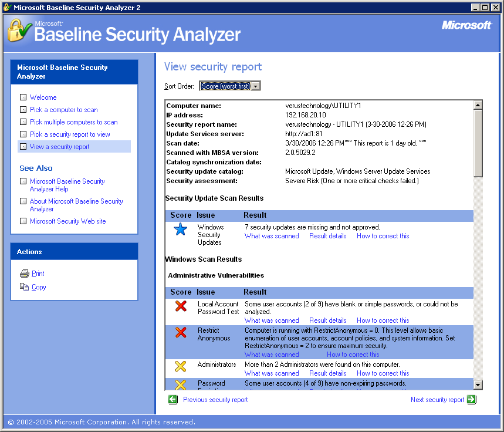Click red X icon beside Restrict Anonymous

coord(181,332)
